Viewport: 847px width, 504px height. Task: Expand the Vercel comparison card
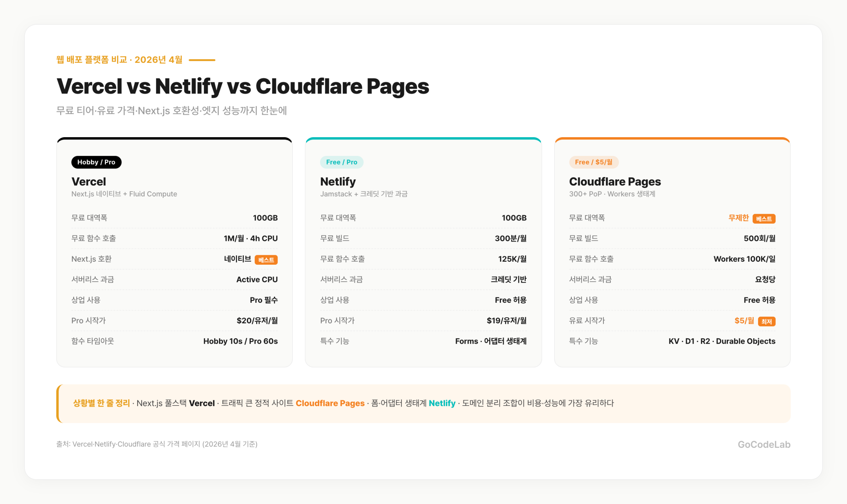coord(174,251)
